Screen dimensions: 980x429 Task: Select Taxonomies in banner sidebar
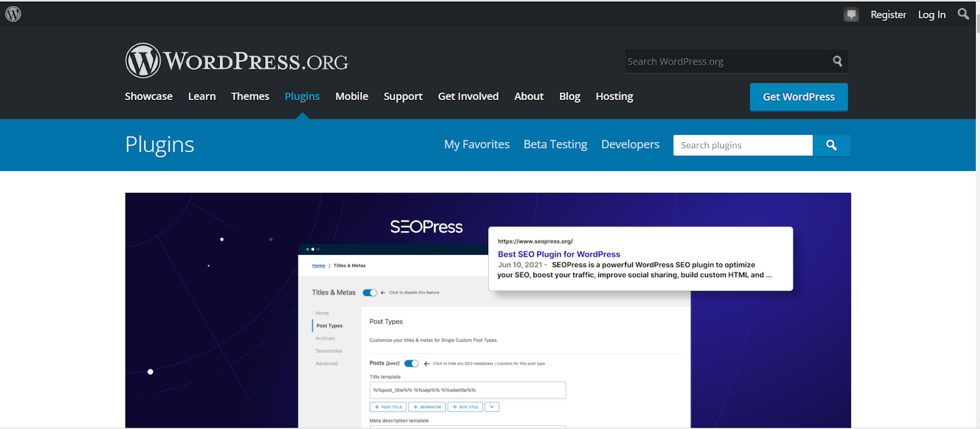click(329, 351)
